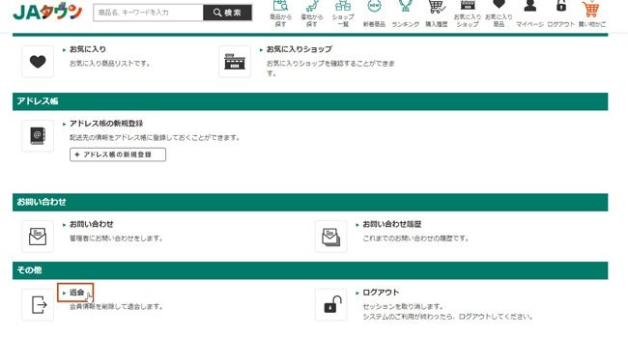Click the 検索 search button
628x364 pixels.
point(227,13)
